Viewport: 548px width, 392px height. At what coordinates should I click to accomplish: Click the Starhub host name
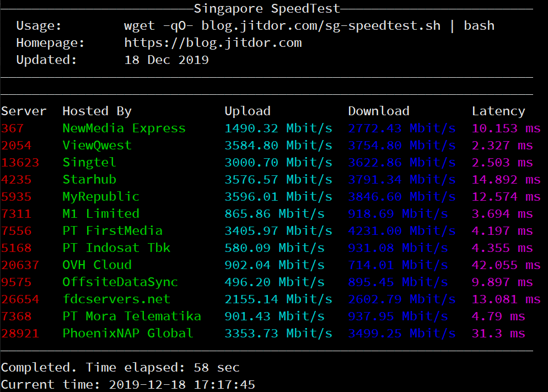point(89,180)
